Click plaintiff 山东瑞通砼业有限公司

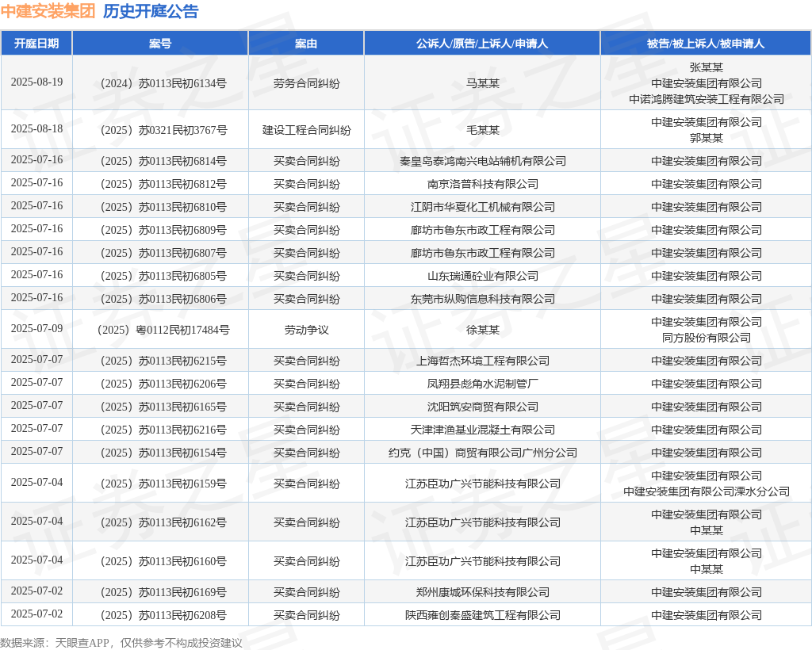483,276
